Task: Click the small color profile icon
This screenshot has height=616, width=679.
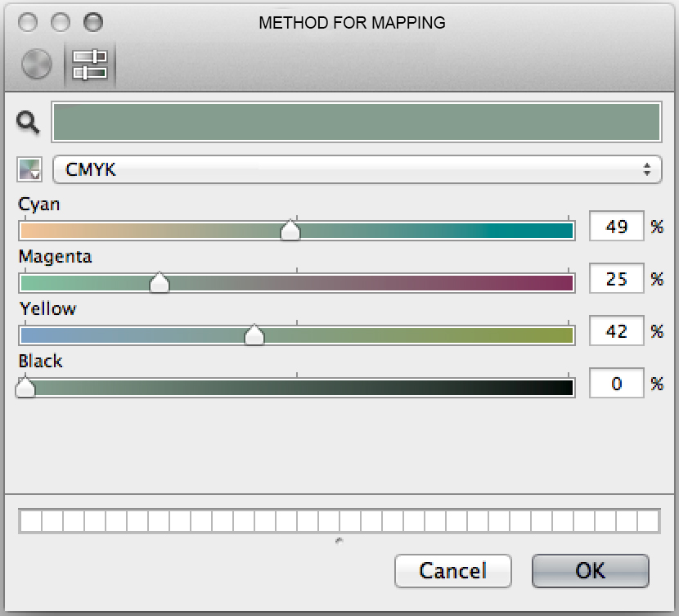Action: point(29,170)
